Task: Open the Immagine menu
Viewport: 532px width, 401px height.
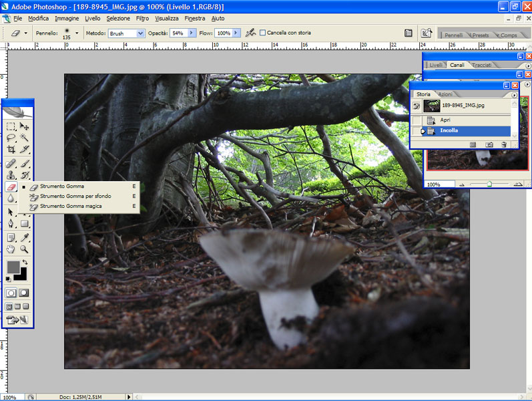Action: [x=67, y=18]
